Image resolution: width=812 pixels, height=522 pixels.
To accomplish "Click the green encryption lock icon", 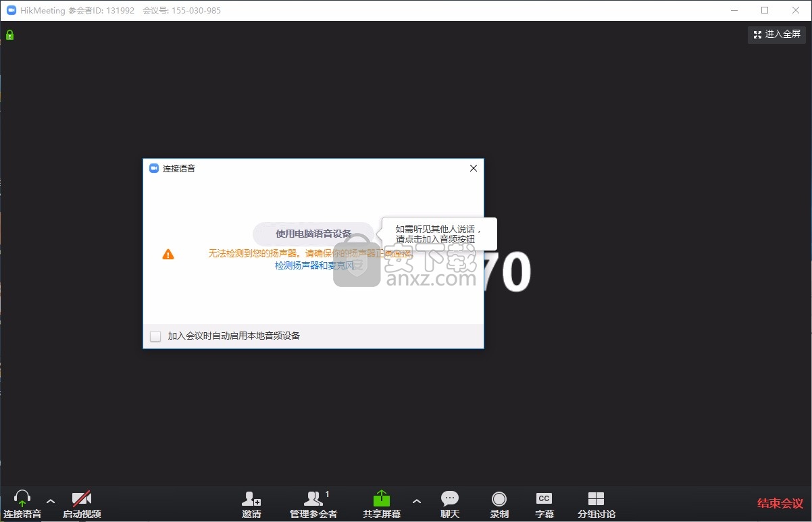I will coord(9,34).
